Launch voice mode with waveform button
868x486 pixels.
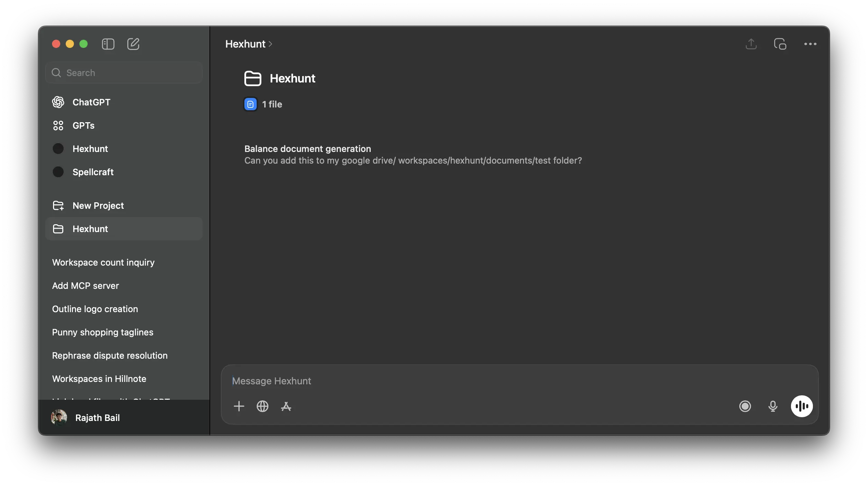tap(802, 406)
